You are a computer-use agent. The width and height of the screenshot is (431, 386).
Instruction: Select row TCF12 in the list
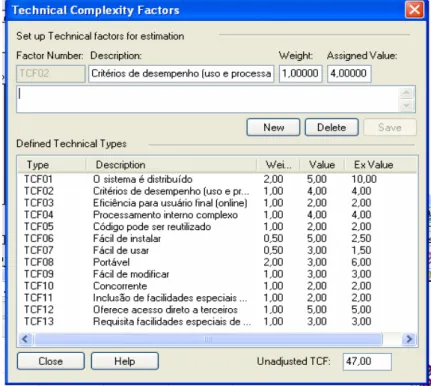[217, 310]
